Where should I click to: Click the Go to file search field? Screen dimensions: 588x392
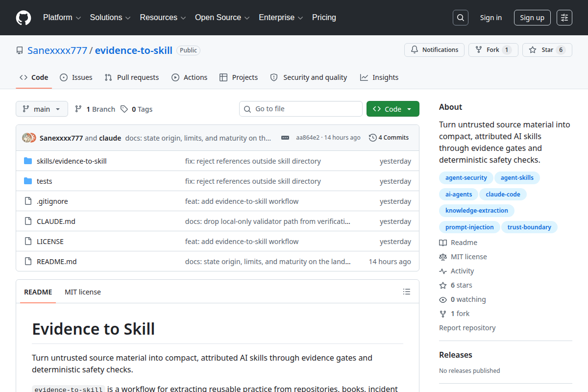[x=301, y=109]
